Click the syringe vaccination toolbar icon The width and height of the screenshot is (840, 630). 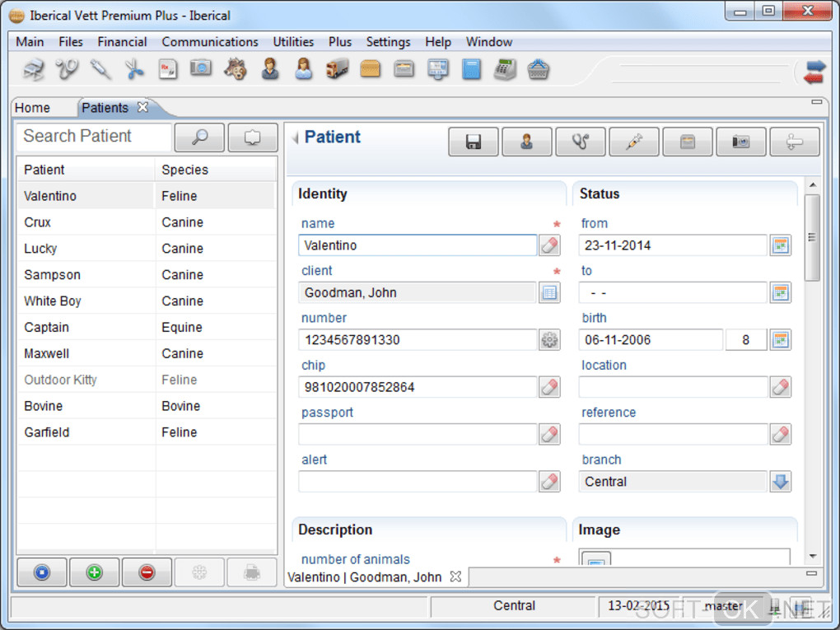pyautogui.click(x=100, y=69)
